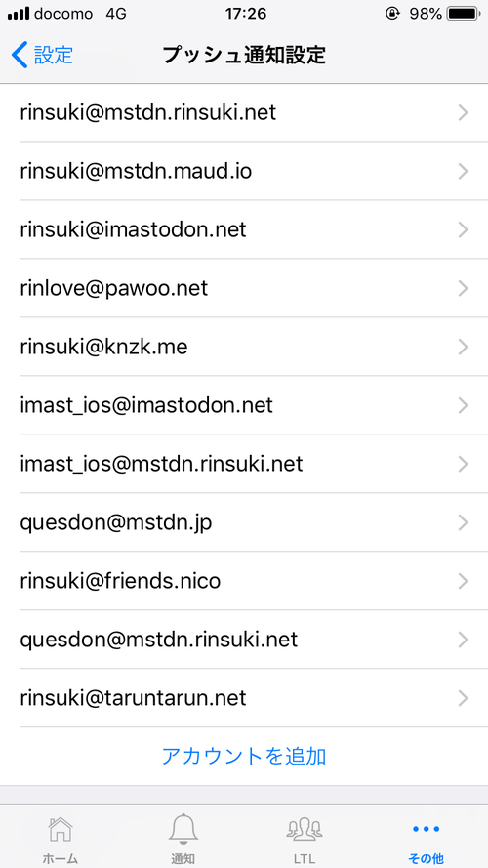Tap the signal strength bars icon
Viewport: 488px width, 868px height.
pyautogui.click(x=19, y=14)
